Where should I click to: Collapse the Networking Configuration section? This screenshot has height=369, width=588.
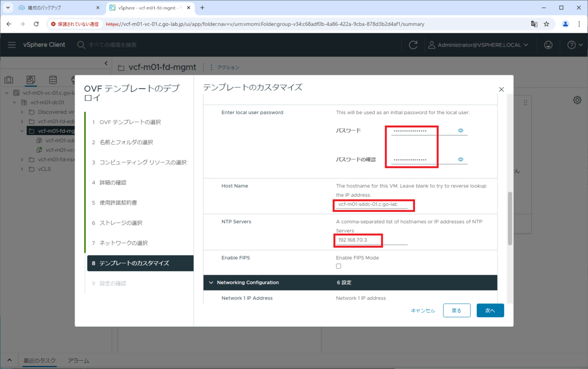coord(211,282)
